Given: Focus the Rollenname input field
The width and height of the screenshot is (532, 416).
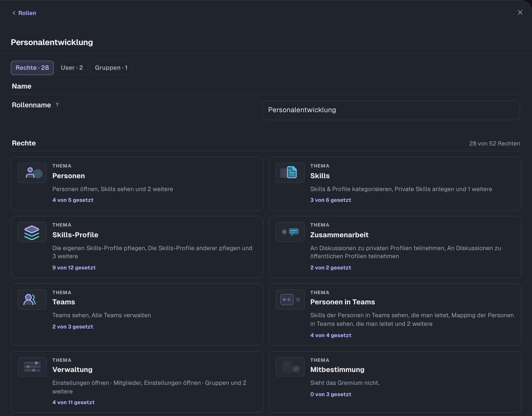Looking at the screenshot, I should pos(391,110).
